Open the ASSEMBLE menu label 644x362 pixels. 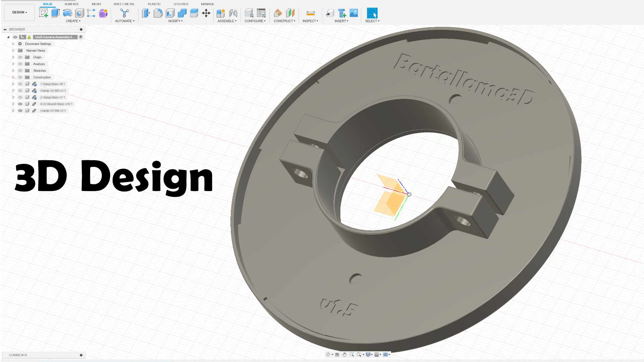tap(227, 21)
